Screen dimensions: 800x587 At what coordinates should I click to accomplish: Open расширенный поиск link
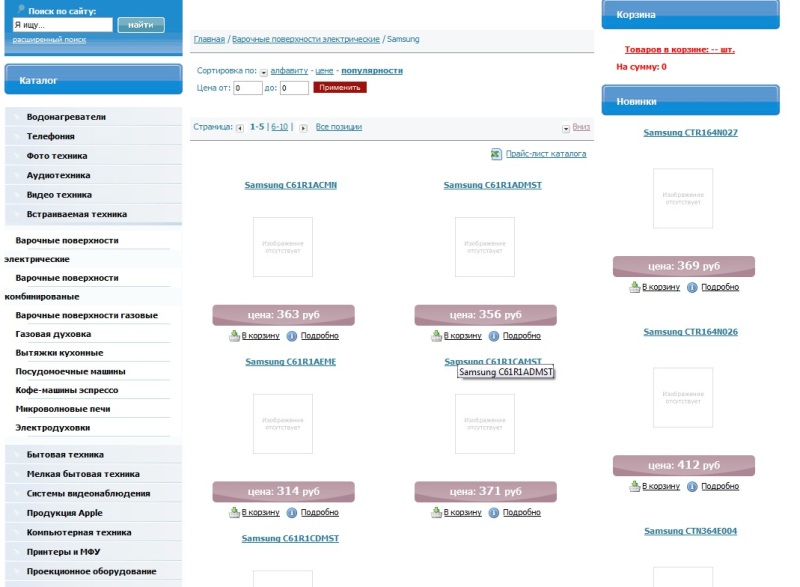point(49,40)
